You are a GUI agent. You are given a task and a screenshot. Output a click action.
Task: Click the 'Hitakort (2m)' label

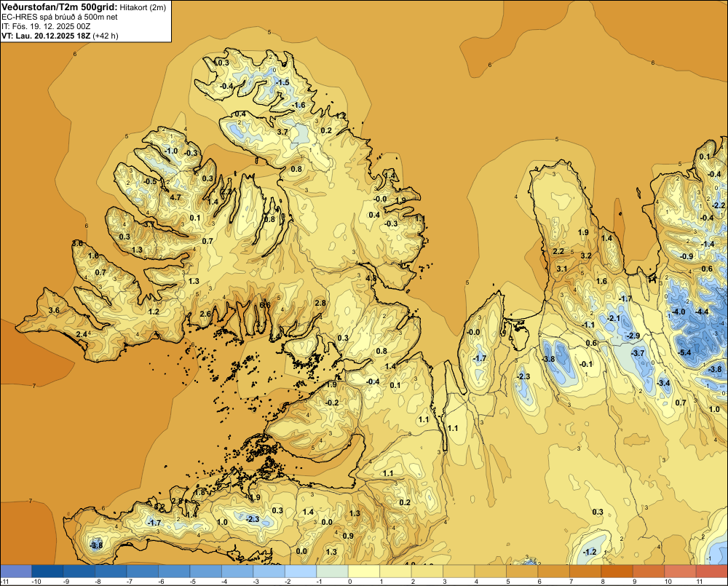pyautogui.click(x=143, y=7)
